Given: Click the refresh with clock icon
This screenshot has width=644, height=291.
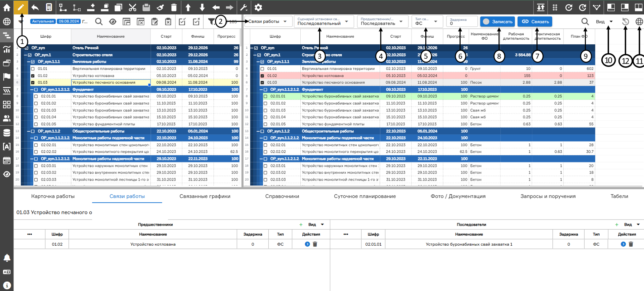Looking at the screenshot, I should [x=583, y=7].
